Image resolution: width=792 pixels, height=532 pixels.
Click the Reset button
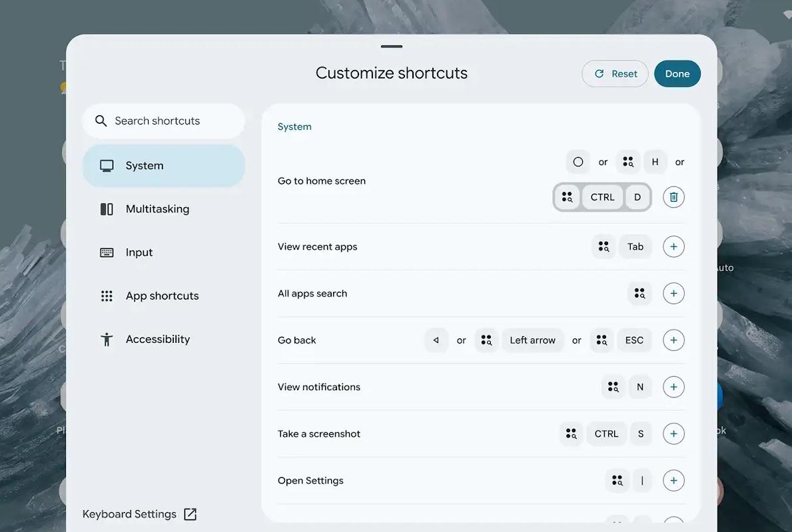pyautogui.click(x=615, y=74)
